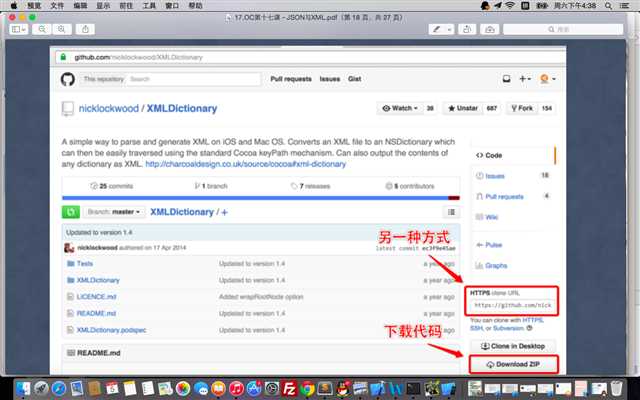The height and width of the screenshot is (400, 640).
Task: Open the Branch: master dropdown
Action: (x=114, y=212)
